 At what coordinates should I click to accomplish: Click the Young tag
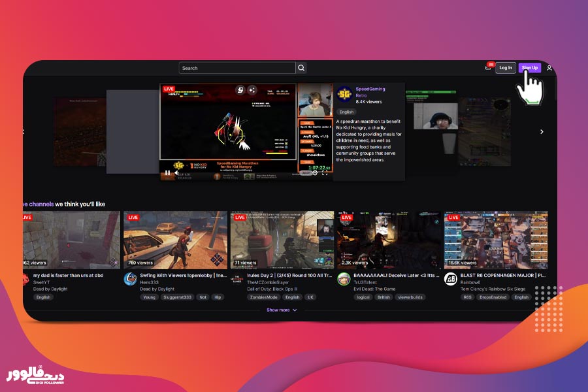pos(149,297)
